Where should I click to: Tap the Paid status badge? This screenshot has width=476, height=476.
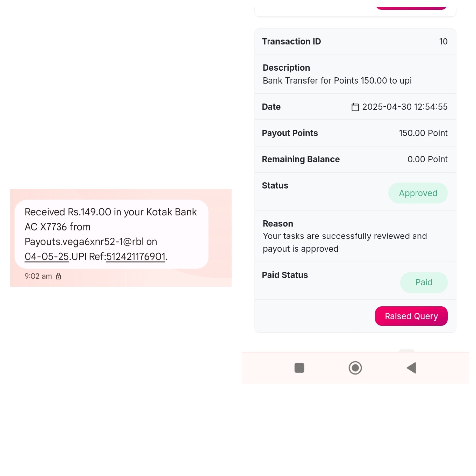click(x=424, y=282)
